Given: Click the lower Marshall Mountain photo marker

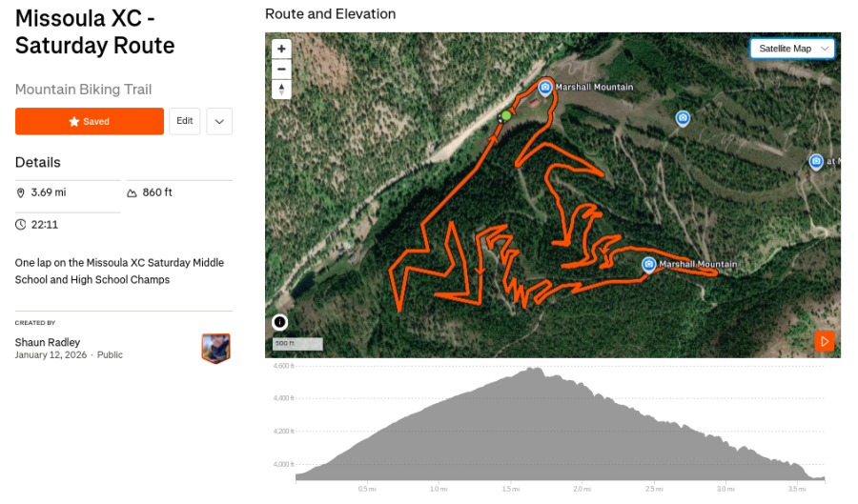Looking at the screenshot, I should point(649,264).
